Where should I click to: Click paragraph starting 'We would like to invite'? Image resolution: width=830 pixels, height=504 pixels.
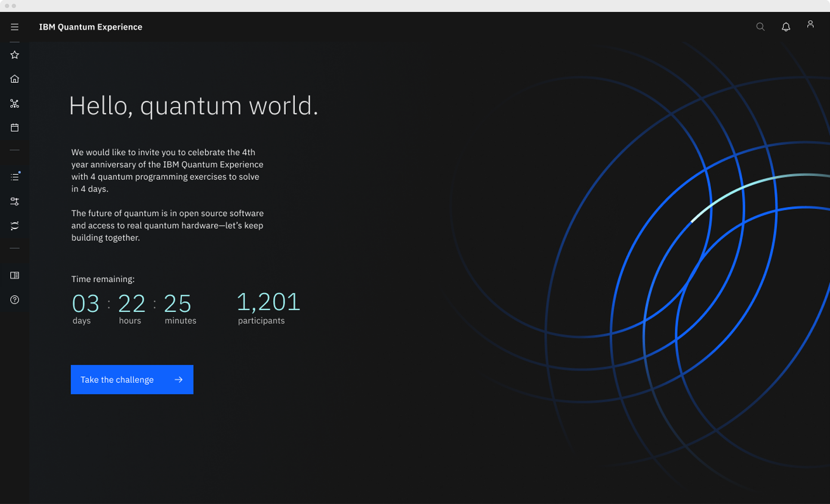click(167, 171)
